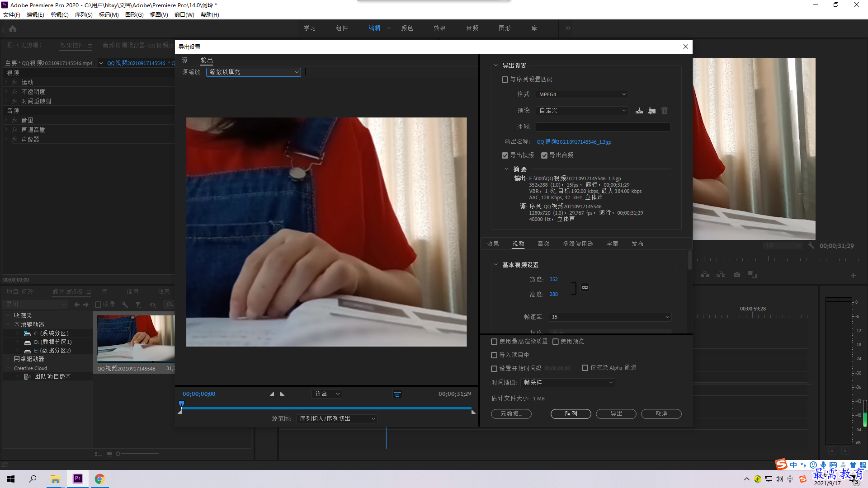Switch to 效果 tab in export settings
868x488 pixels.
point(493,244)
